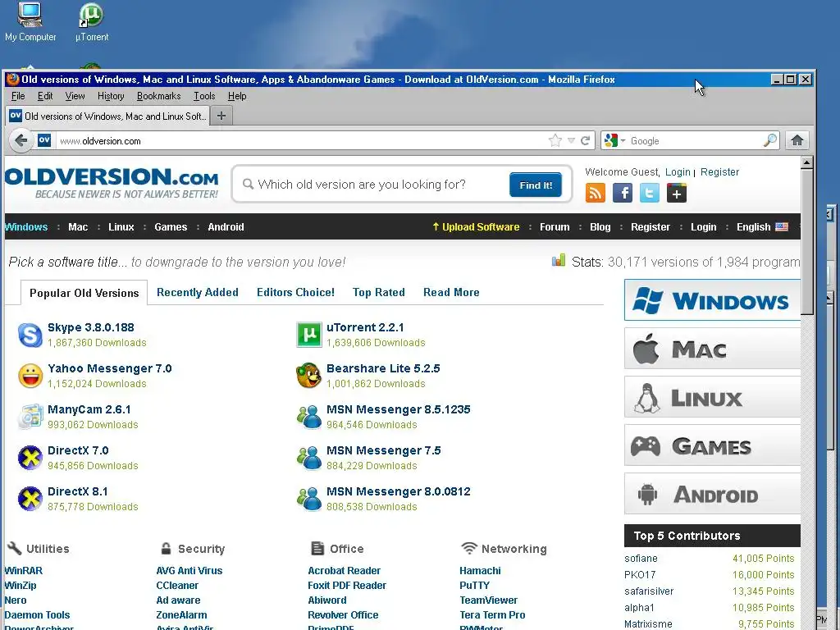
Task: Click the Linux platform banner button
Action: [713, 397]
